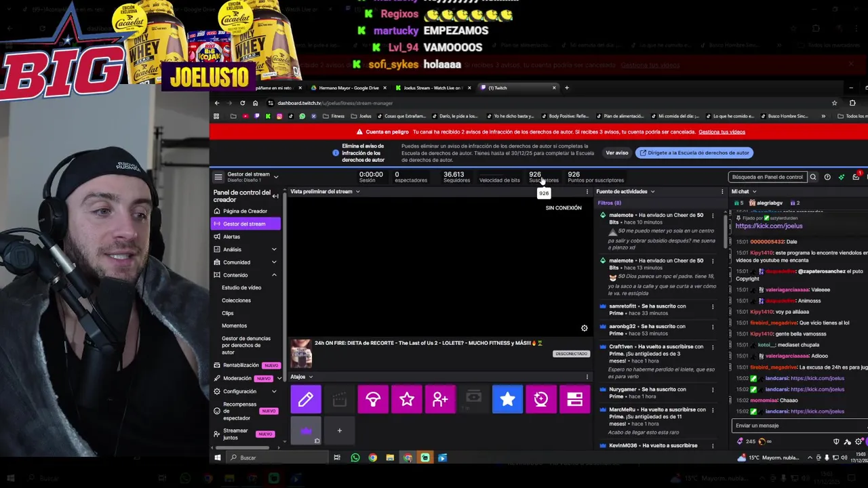Switch to Joelus Stream Watch Live tab
The width and height of the screenshot is (868, 488).
tap(432, 87)
